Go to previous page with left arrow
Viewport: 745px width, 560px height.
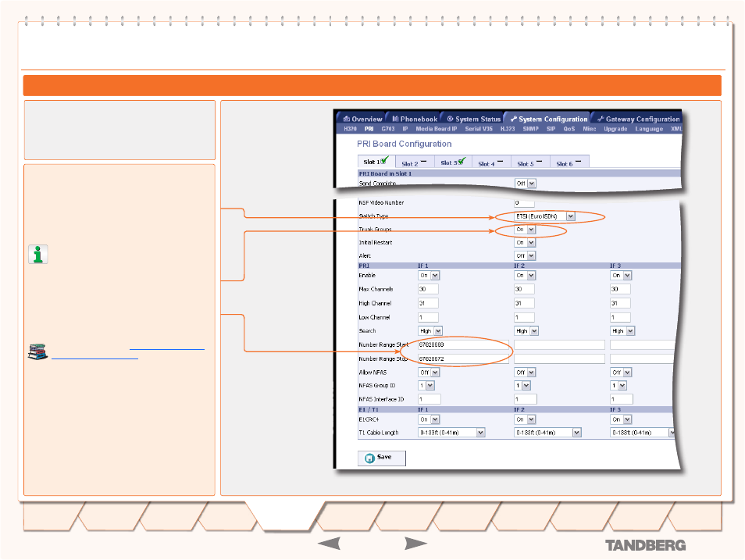[329, 544]
